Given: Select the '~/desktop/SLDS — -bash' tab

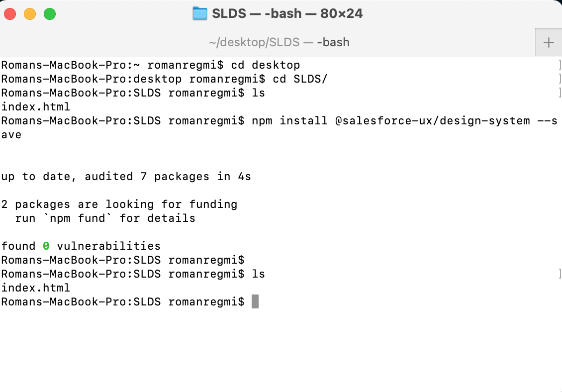Looking at the screenshot, I should click(x=279, y=43).
